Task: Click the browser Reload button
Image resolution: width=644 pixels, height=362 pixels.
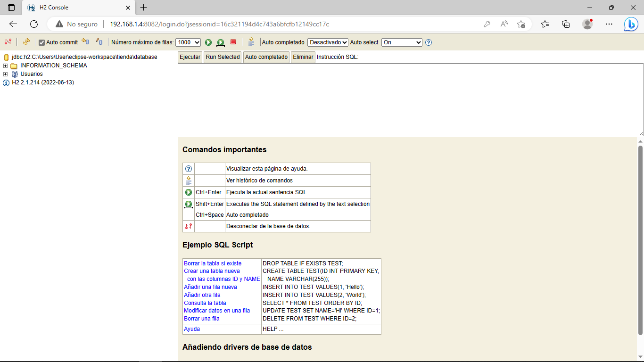Action: pos(34,24)
